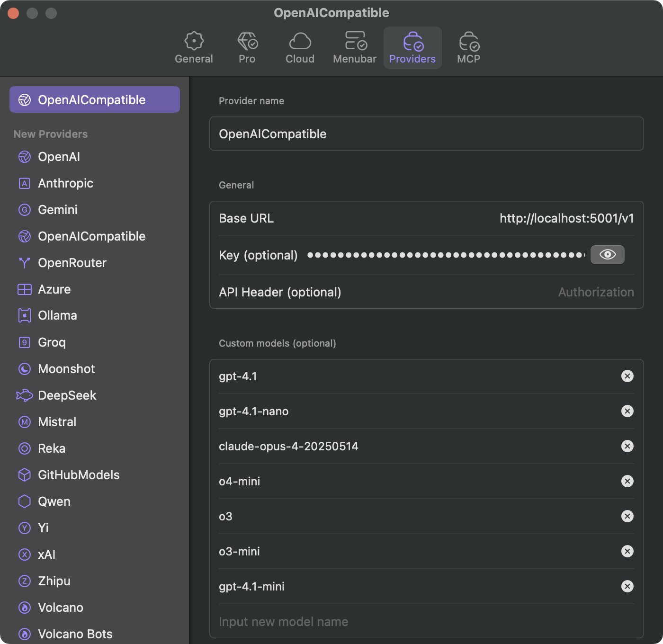Screen dimensions: 663x644
Task: Switch to the Cloud tab
Action: coord(300,48)
